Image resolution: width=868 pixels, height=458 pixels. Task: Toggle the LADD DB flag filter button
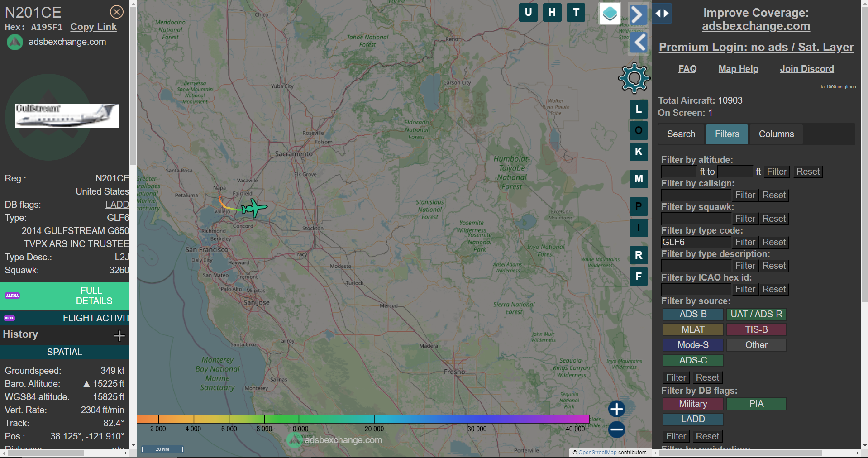pyautogui.click(x=693, y=419)
